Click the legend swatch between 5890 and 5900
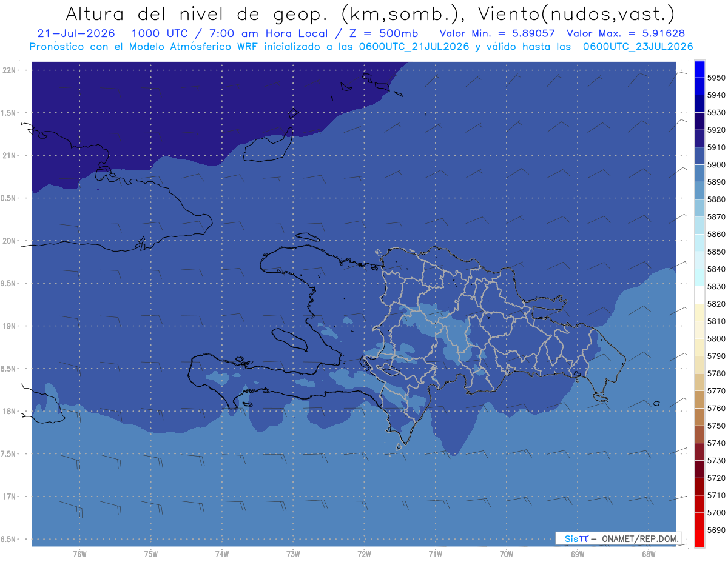Viewport: 728px width, 562px height. click(699, 173)
